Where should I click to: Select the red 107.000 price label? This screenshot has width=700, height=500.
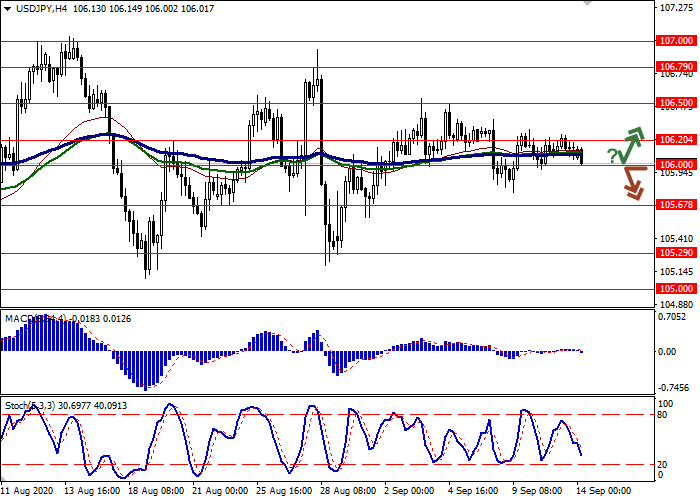pyautogui.click(x=676, y=42)
